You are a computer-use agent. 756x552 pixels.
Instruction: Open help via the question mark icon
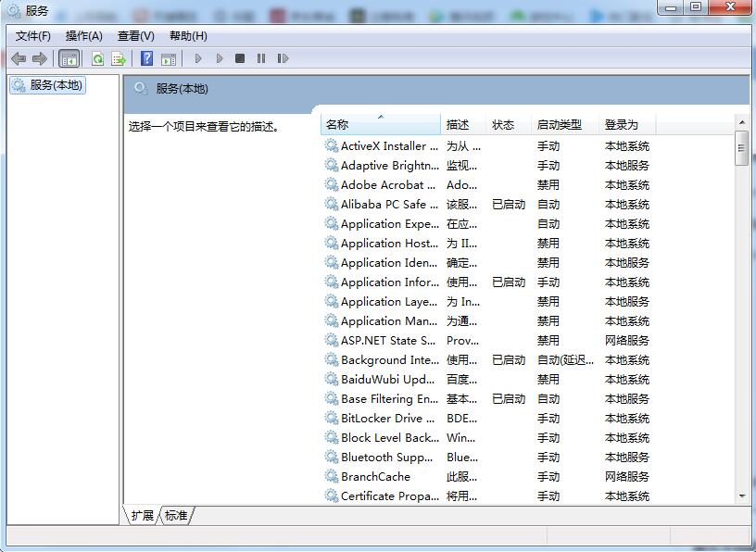point(145,57)
